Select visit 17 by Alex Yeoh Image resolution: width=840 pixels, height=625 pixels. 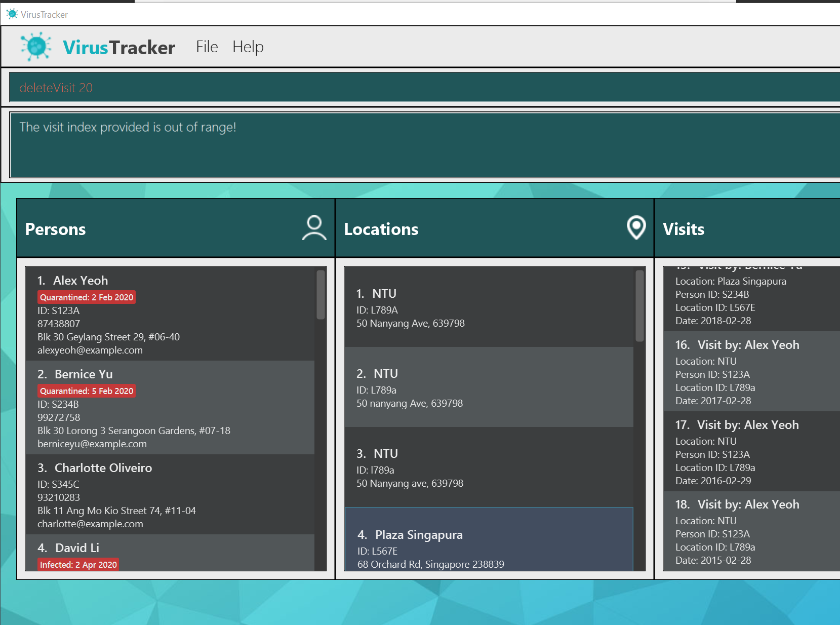coord(751,451)
